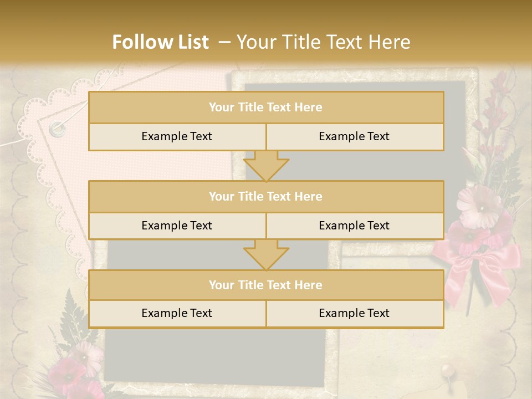Click the left Example Text cell in second group
Image resolution: width=532 pixels, height=399 pixels.
pyautogui.click(x=177, y=226)
